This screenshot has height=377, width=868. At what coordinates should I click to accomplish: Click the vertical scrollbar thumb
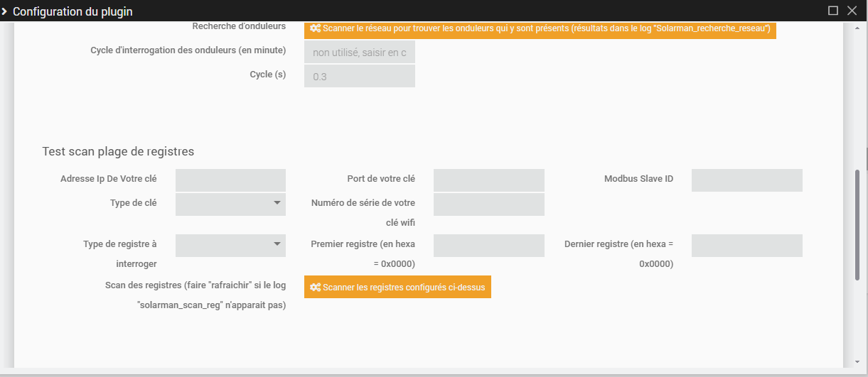[857, 224]
